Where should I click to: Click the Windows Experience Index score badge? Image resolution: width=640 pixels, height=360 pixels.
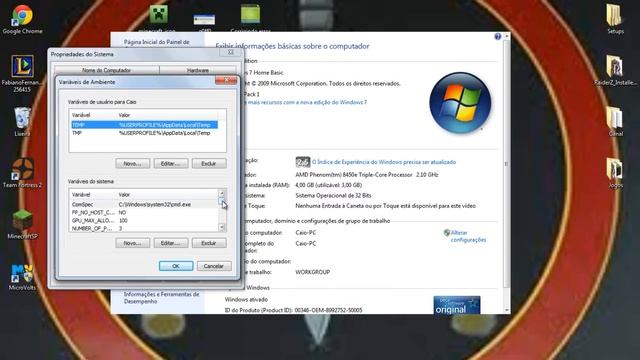tap(302, 162)
